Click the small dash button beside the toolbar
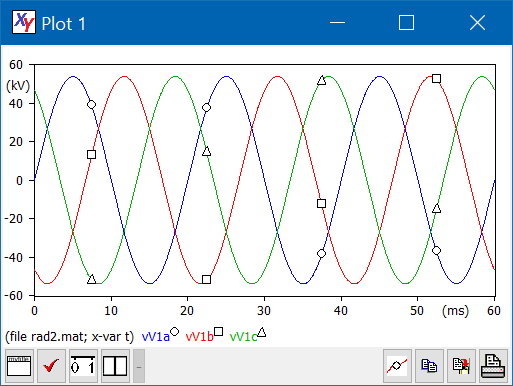Screen dimensions: 513x386 [139, 366]
